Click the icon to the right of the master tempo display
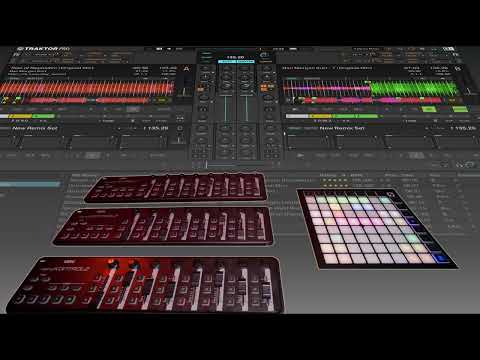Screen dimensions: 480x360 click(x=265, y=55)
